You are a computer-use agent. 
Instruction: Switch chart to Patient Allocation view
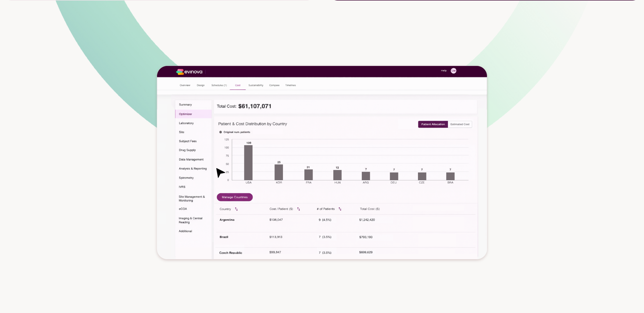tap(433, 124)
